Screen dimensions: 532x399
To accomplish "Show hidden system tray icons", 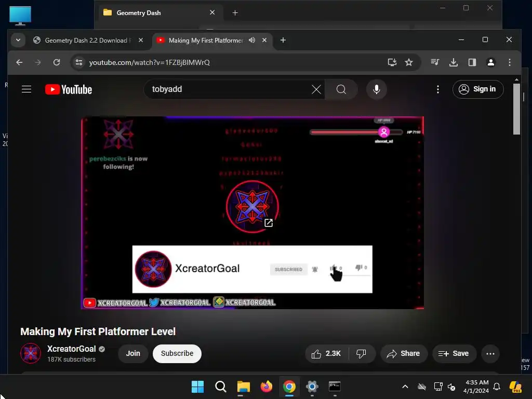I will click(x=405, y=387).
